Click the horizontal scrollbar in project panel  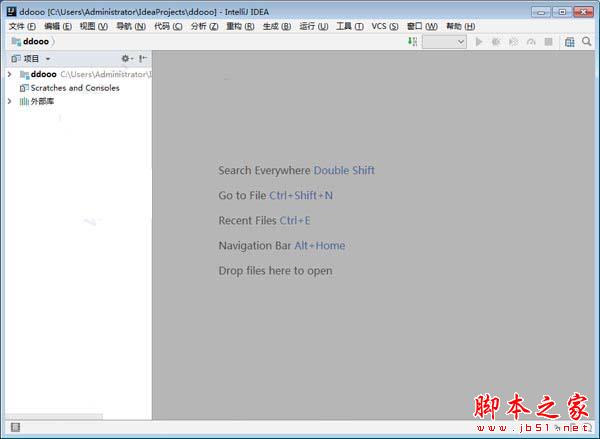coord(54,416)
